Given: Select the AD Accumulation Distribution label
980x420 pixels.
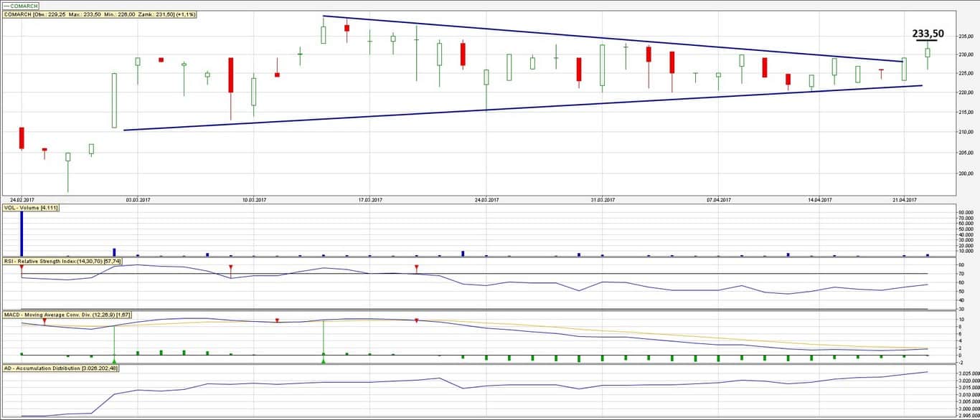Looking at the screenshot, I should pyautogui.click(x=60, y=368).
